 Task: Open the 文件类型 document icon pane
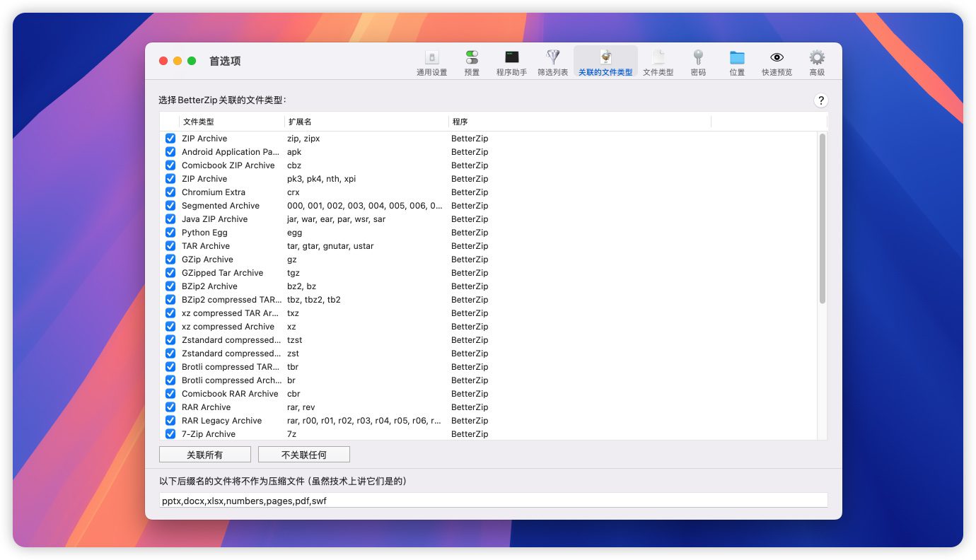pyautogui.click(x=658, y=62)
